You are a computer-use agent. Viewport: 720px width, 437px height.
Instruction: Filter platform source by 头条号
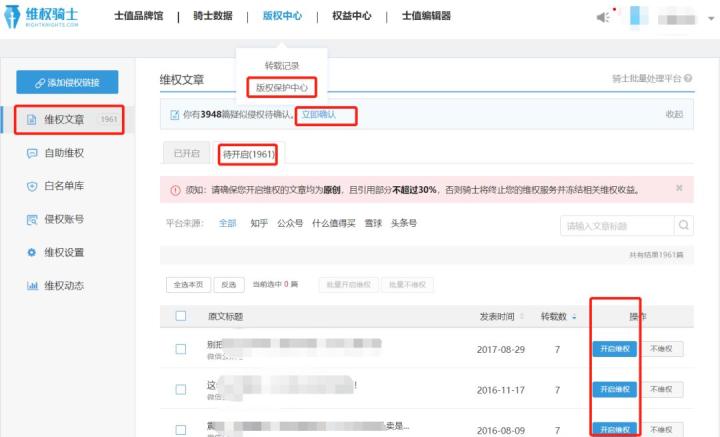click(x=404, y=224)
